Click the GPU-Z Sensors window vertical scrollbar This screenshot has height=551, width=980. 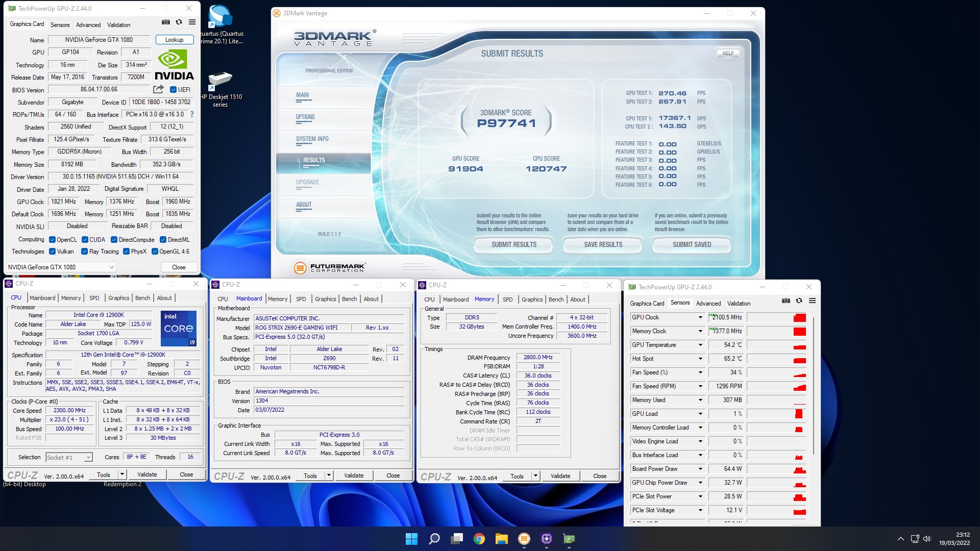pos(814,385)
